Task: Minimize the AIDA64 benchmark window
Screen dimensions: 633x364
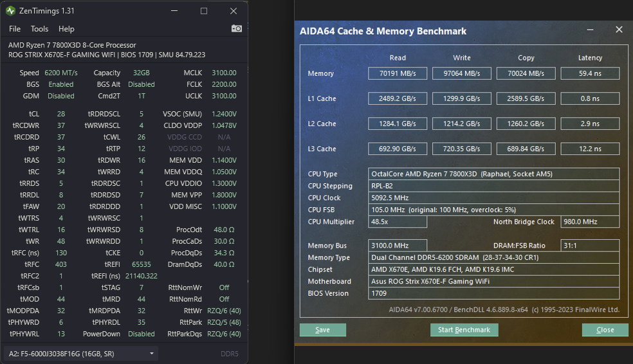Action: [590, 30]
